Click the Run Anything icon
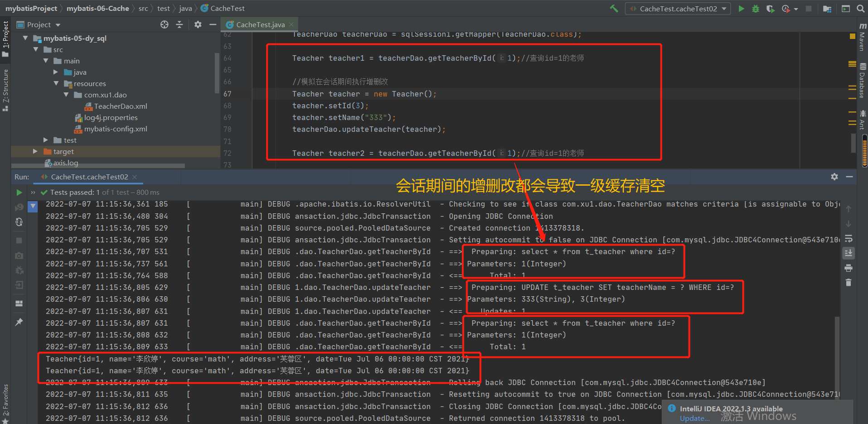 [846, 9]
